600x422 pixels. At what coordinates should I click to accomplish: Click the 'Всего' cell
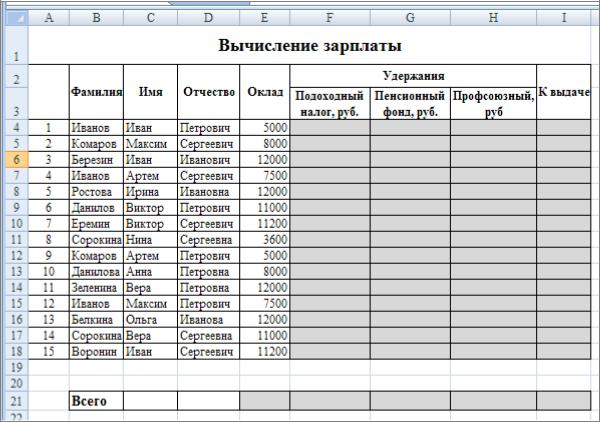[96, 401]
